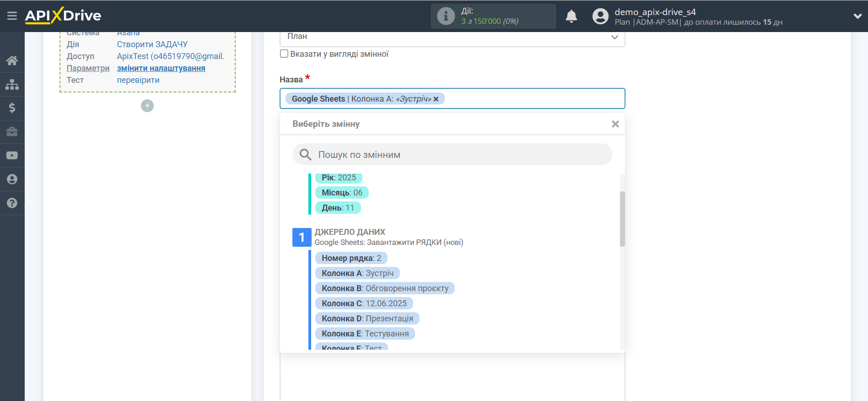The height and width of the screenshot is (401, 868).
Task: Click 'Створити ЗАДАЧУ' action link
Action: (152, 44)
